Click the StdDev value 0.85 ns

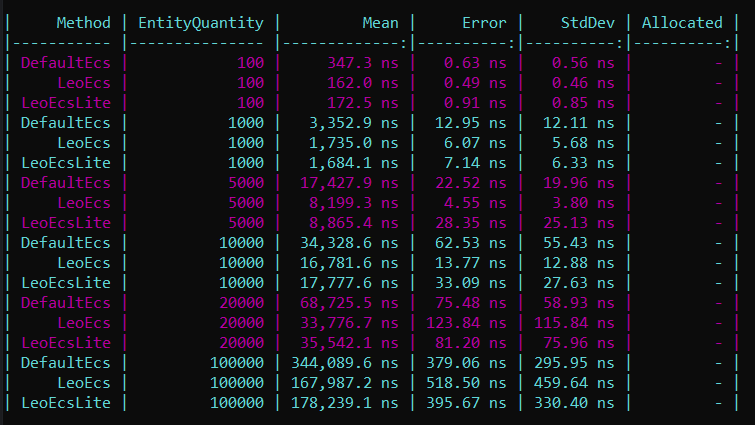click(583, 103)
